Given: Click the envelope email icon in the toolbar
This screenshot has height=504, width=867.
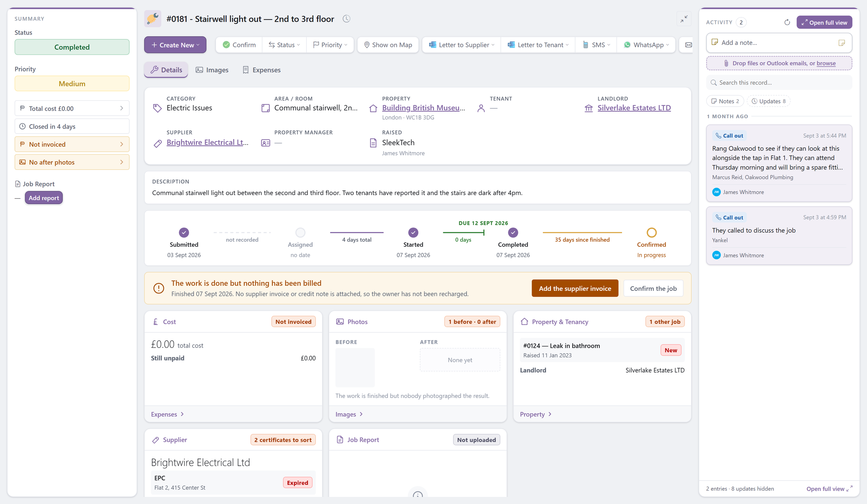Looking at the screenshot, I should point(688,45).
